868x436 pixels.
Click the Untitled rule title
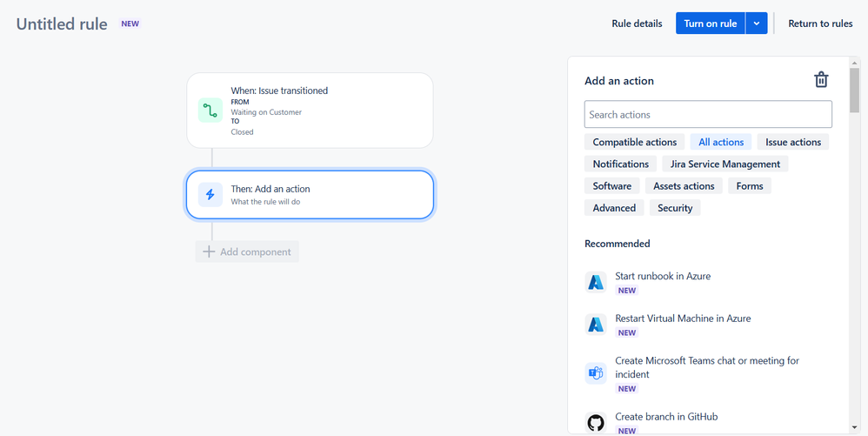[62, 23]
